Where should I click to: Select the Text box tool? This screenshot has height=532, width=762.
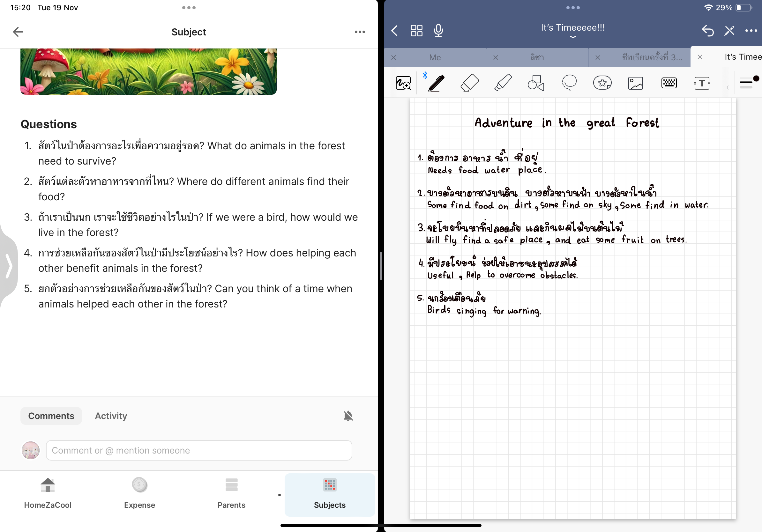coord(702,83)
